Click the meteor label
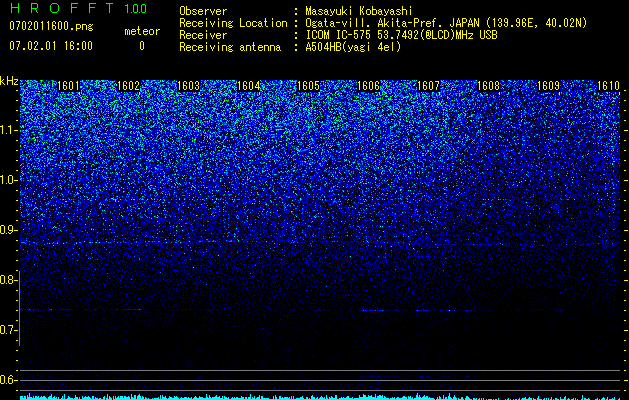 pyautogui.click(x=142, y=31)
